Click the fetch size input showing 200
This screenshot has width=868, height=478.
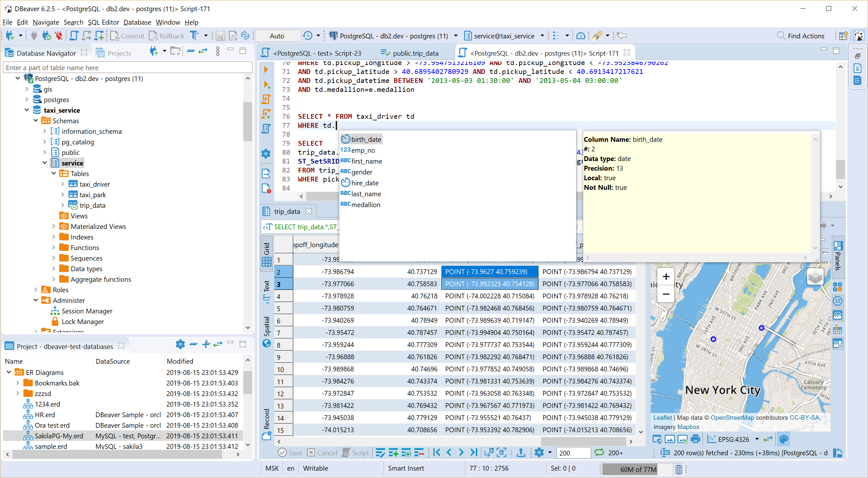tap(574, 453)
